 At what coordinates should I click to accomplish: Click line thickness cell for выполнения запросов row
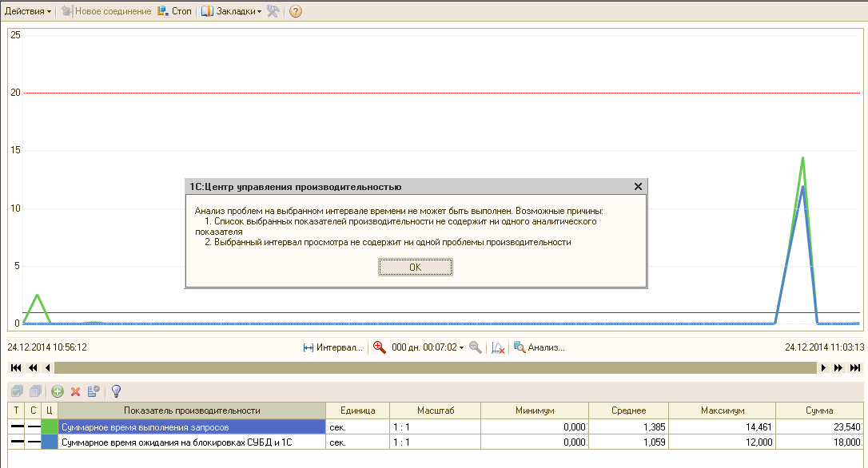[x=17, y=426]
